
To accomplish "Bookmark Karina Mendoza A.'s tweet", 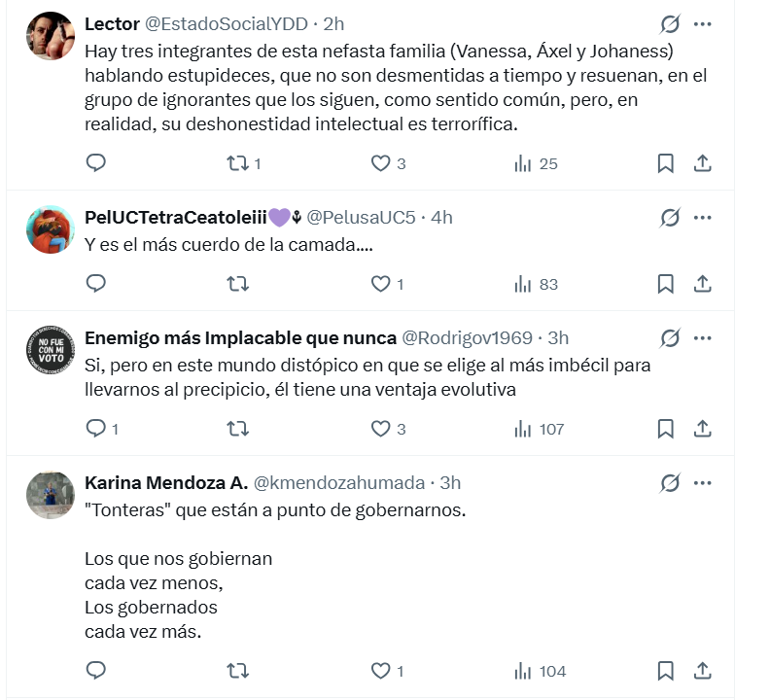I will (666, 670).
